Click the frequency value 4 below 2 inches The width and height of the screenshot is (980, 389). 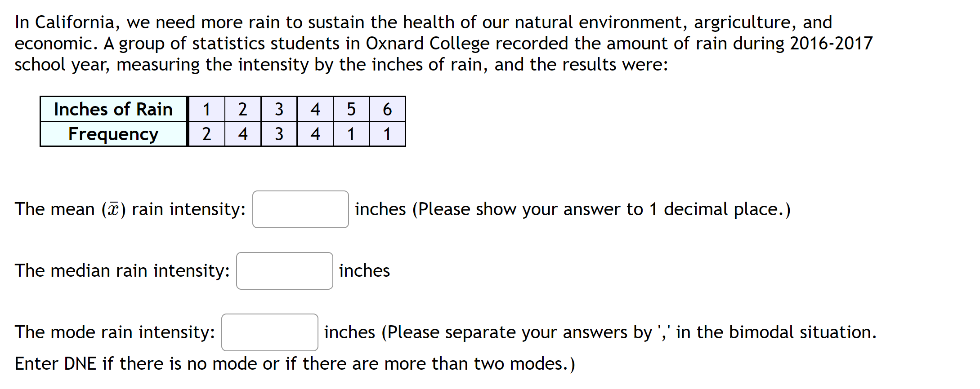pyautogui.click(x=243, y=133)
